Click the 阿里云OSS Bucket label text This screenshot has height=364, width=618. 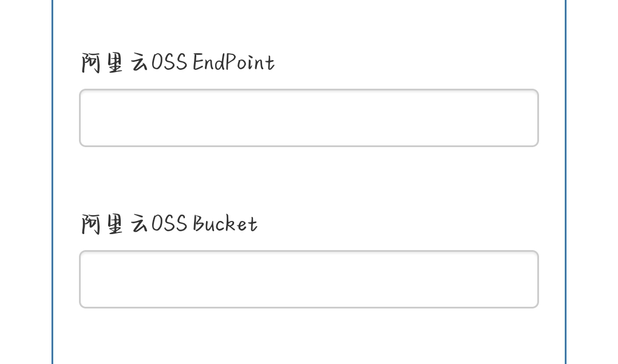pyautogui.click(x=169, y=224)
